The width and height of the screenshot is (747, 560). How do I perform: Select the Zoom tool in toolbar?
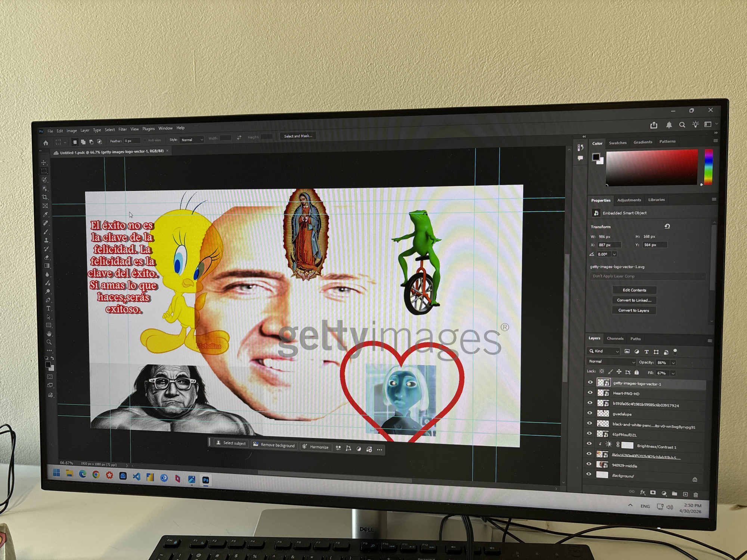pos(49,342)
